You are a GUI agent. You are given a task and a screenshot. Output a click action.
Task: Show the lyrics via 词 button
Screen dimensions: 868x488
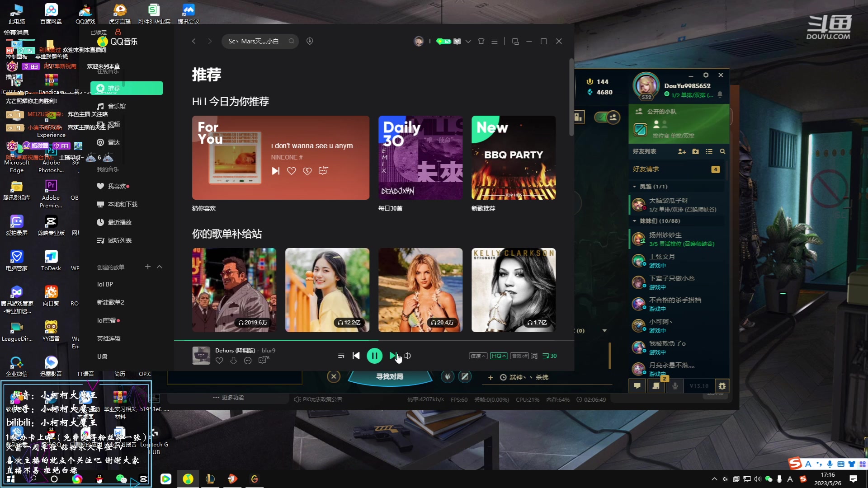point(534,356)
